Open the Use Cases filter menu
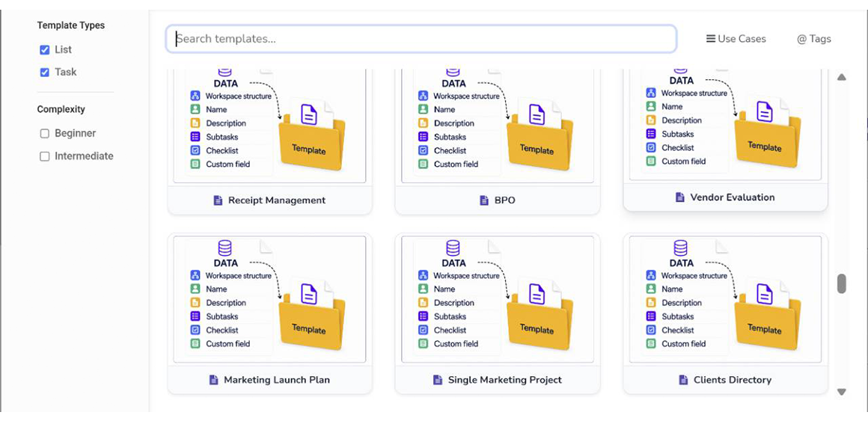This screenshot has height=421, width=868. click(x=736, y=39)
